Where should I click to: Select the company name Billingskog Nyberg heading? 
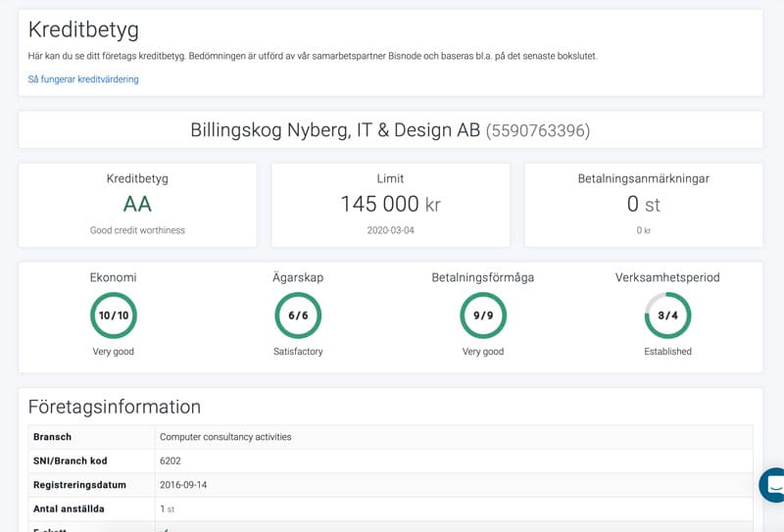click(335, 130)
